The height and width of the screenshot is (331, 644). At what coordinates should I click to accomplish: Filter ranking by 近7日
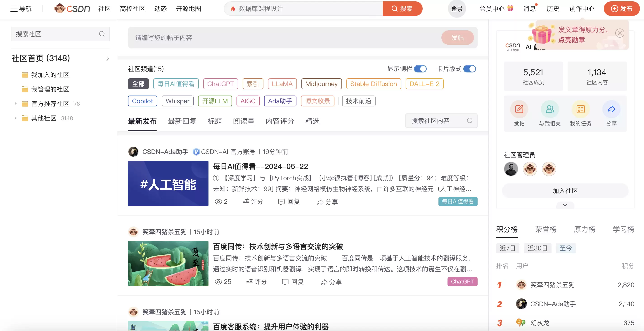507,248
